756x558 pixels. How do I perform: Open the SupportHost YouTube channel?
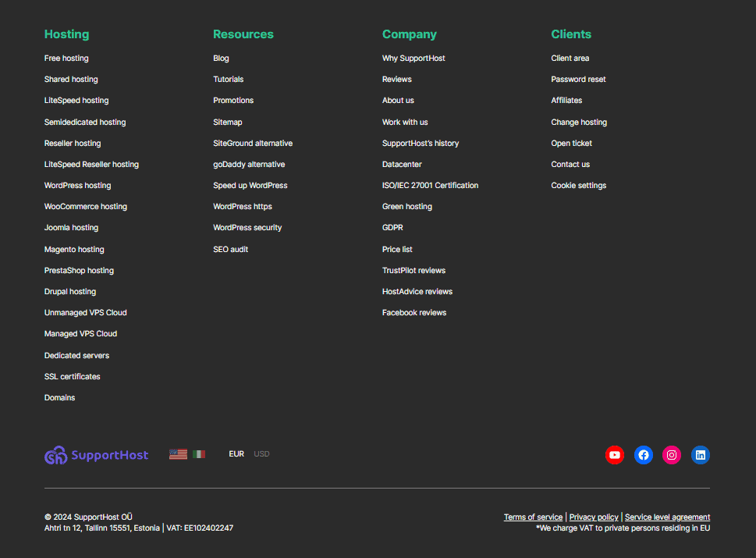(615, 455)
